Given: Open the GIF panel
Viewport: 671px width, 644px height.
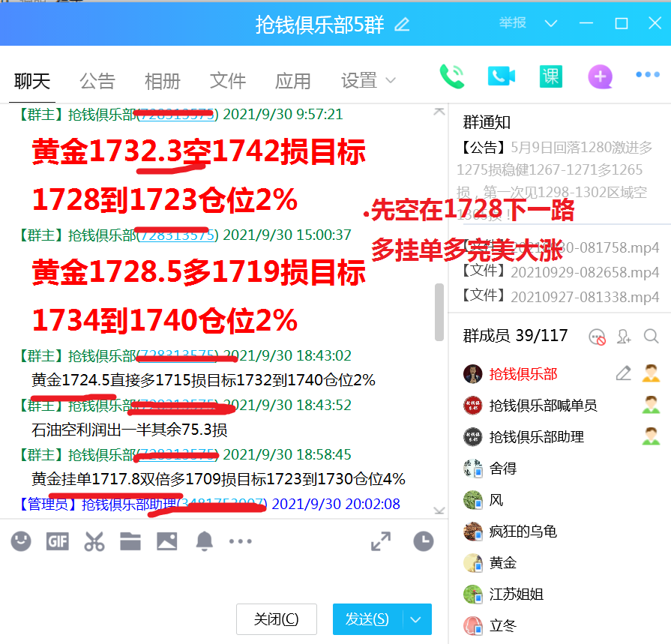Looking at the screenshot, I should pyautogui.click(x=58, y=541).
